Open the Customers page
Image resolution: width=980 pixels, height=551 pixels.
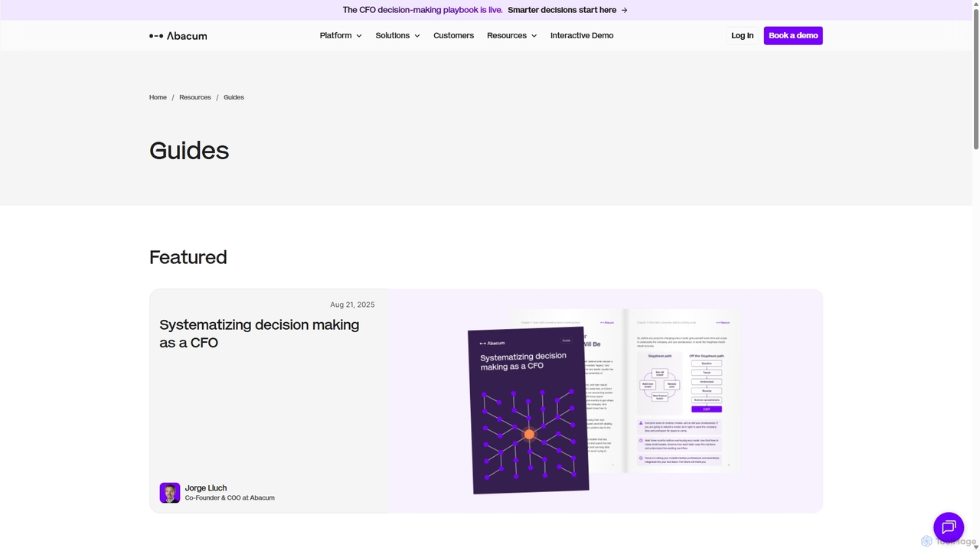(x=453, y=36)
